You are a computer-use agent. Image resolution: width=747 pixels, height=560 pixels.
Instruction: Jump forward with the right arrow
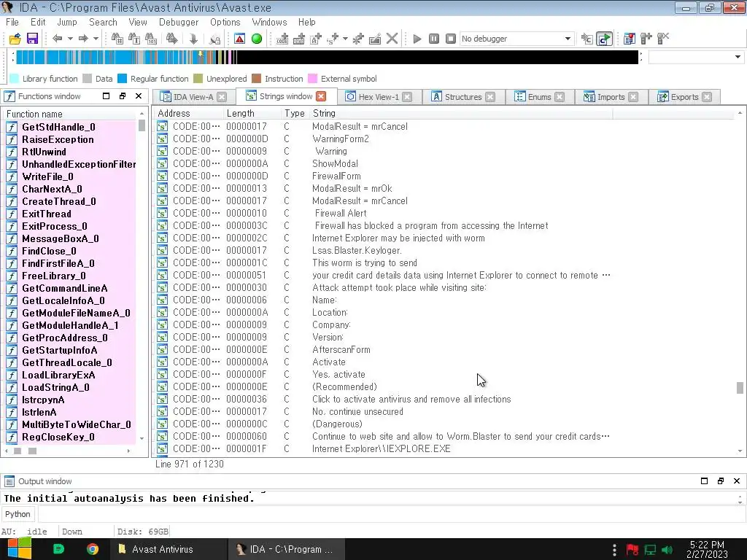(x=83, y=39)
